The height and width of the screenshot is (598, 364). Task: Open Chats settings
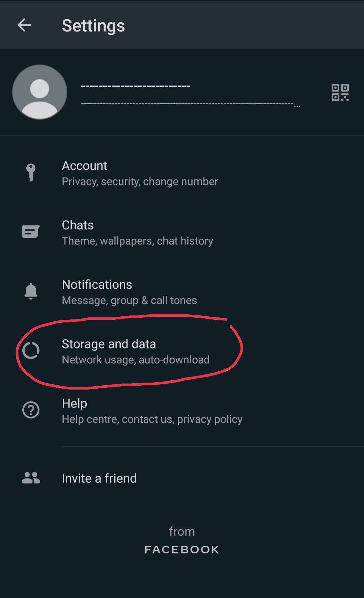coord(78,225)
